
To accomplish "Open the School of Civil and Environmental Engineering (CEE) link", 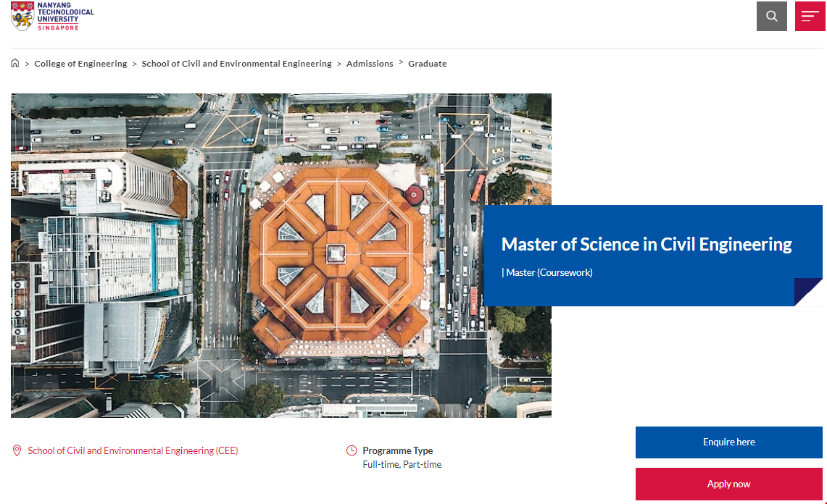I will (x=133, y=450).
